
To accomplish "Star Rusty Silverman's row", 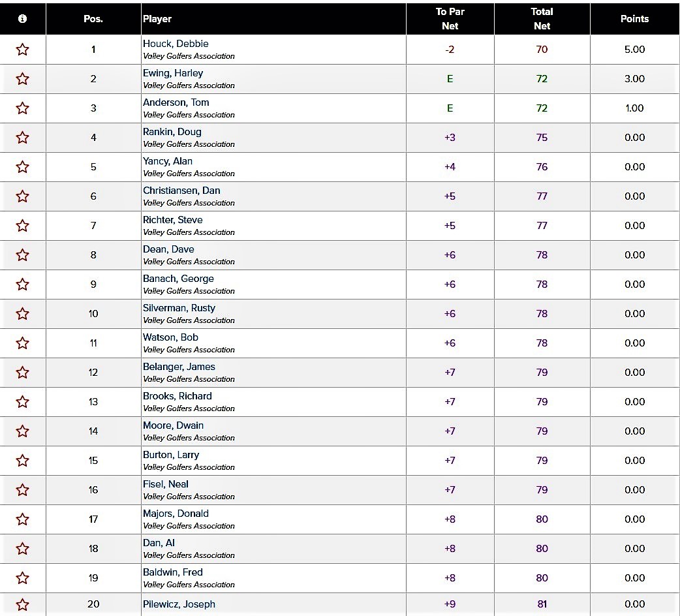I will click(23, 313).
